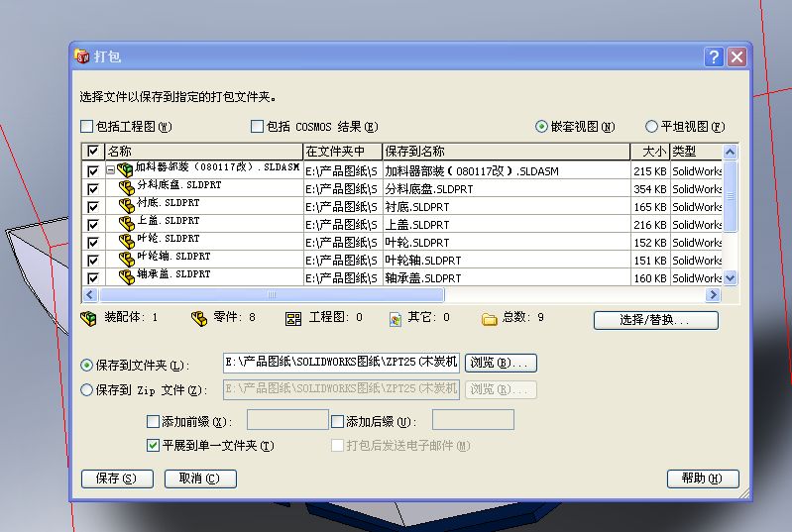The image size is (792, 532).
Task: Click horizontal scrollbar left arrow
Action: pyautogui.click(x=90, y=294)
